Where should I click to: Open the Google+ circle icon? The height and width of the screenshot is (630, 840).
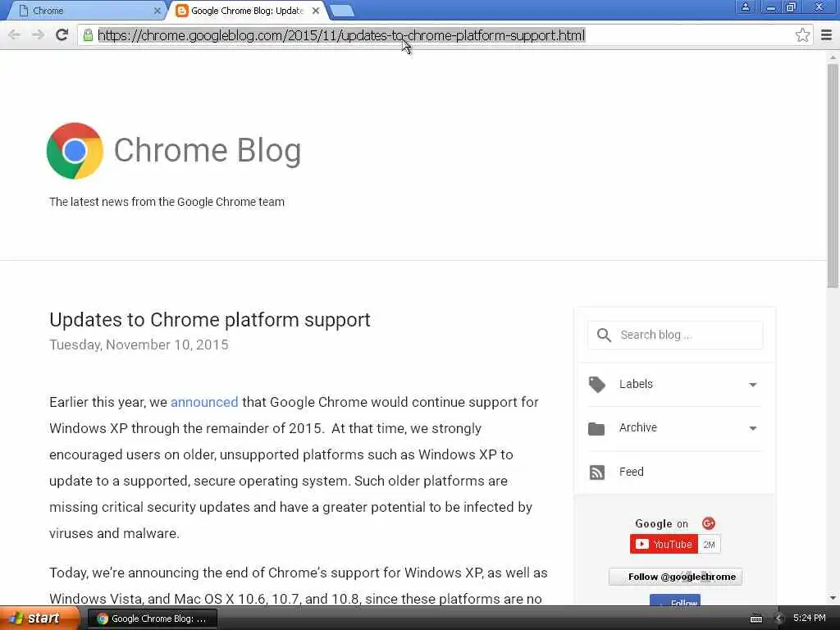pyautogui.click(x=708, y=523)
